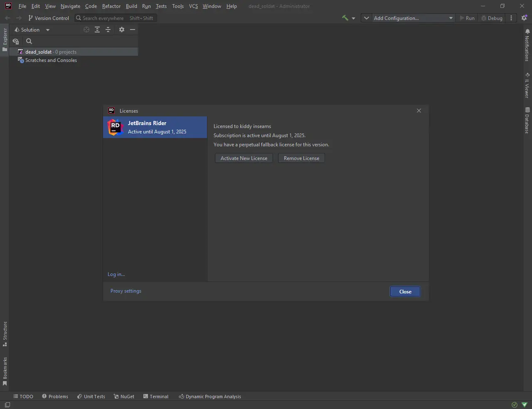
Task: Expand build options arrow next to hammer
Action: (x=354, y=18)
